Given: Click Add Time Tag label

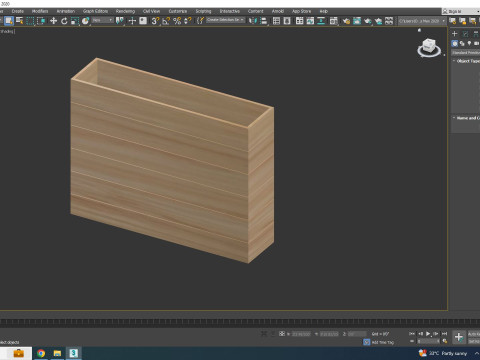Looking at the screenshot, I should (383, 342).
